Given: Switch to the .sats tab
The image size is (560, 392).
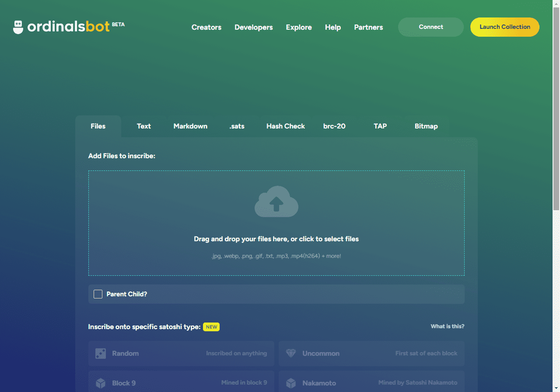Looking at the screenshot, I should [x=237, y=126].
